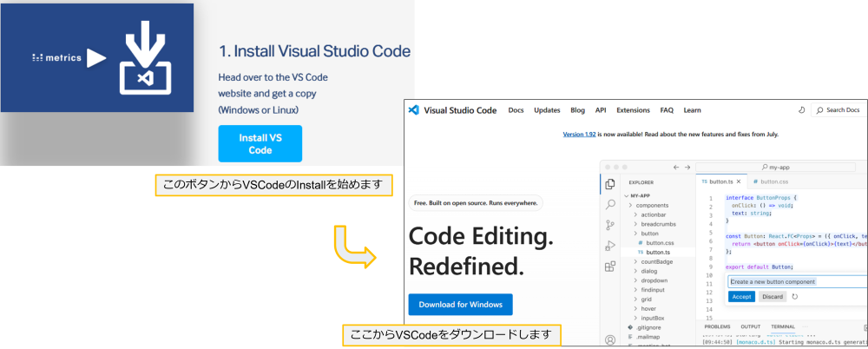Expand the dialog folder

[649, 271]
